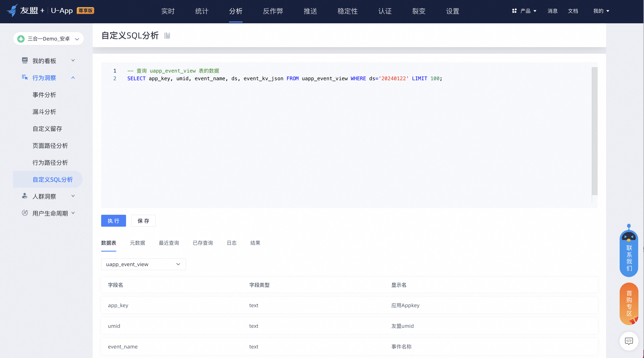Click the 字段名 column header

115,285
